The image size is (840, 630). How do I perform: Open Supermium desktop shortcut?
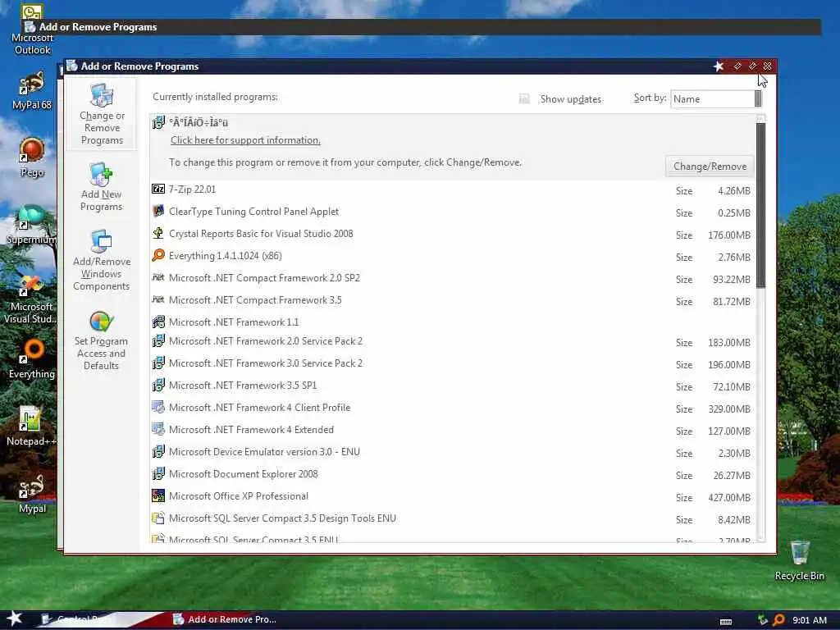coord(31,224)
